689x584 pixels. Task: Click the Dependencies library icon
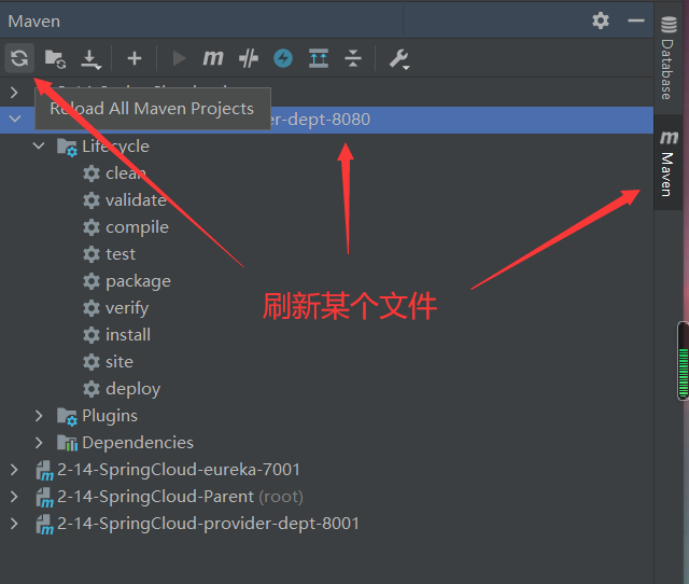coord(67,443)
